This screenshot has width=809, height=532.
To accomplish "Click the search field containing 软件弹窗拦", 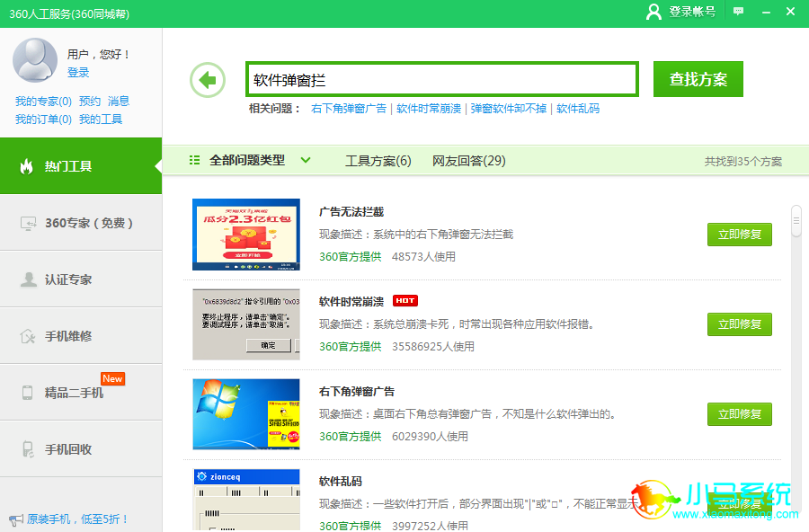I will click(x=442, y=79).
